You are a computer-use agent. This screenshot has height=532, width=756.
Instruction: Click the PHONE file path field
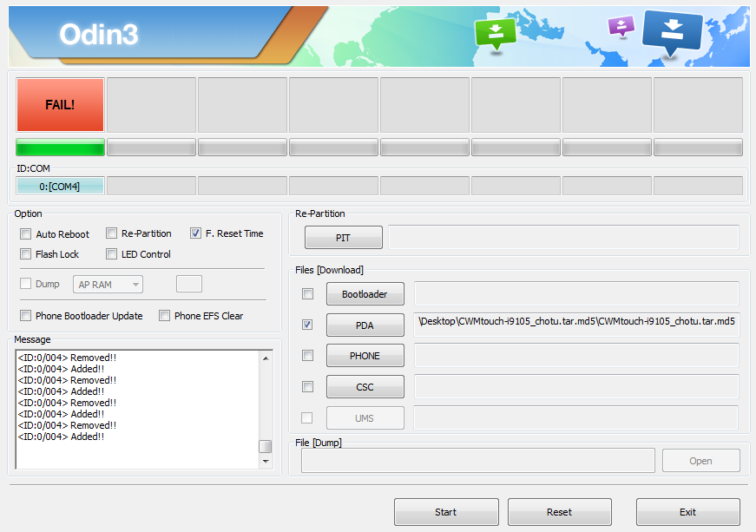pos(576,355)
